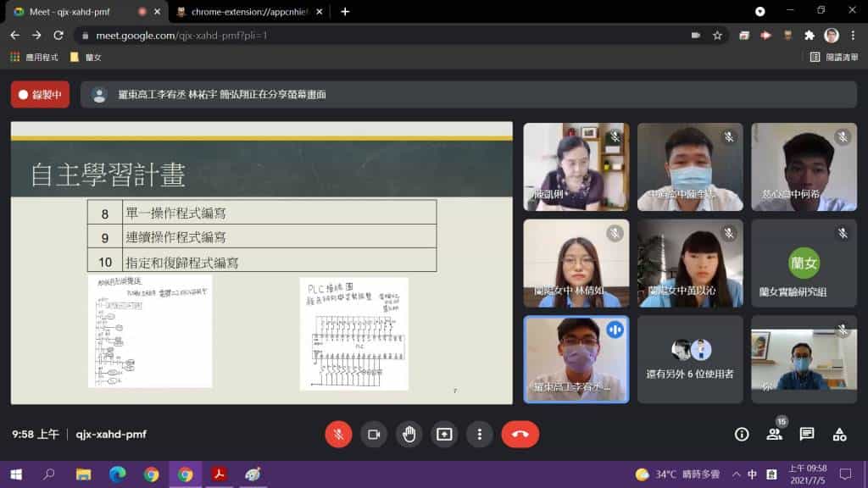Open the 蘭女 bookmark folder
The width and height of the screenshot is (868, 488).
coord(86,57)
